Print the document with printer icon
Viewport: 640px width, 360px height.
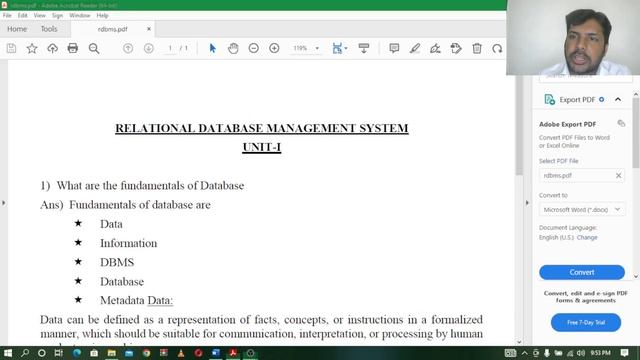point(73,48)
